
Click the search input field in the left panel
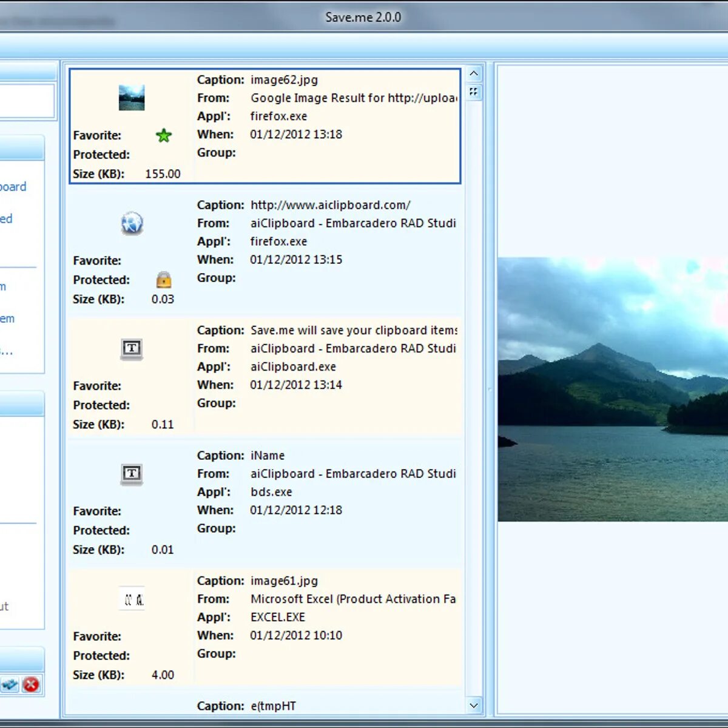[x=27, y=100]
